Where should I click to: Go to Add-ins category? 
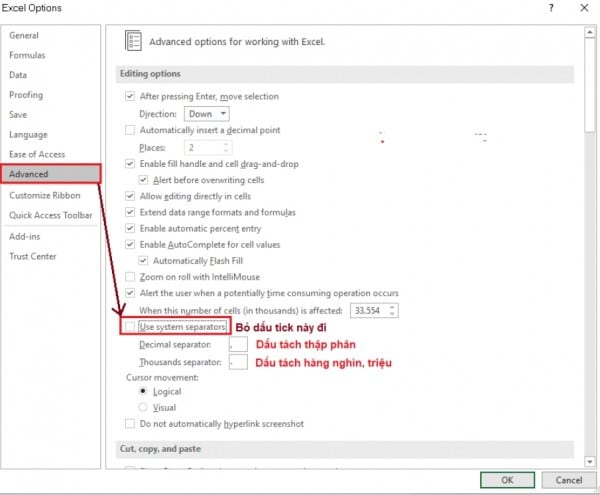(x=24, y=236)
